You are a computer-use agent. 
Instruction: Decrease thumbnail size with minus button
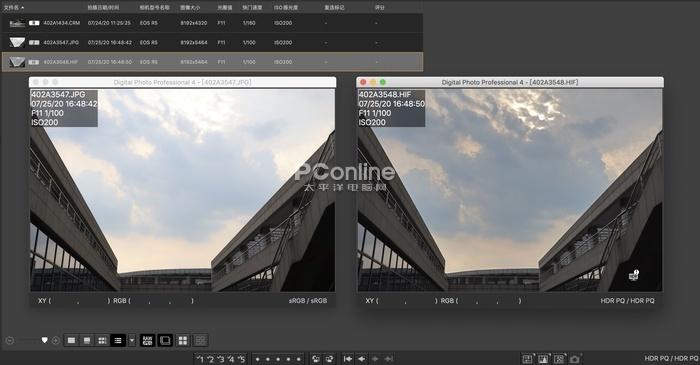pyautogui.click(x=10, y=340)
